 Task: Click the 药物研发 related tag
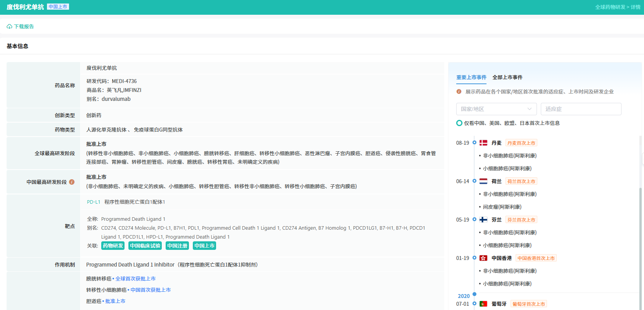click(113, 246)
